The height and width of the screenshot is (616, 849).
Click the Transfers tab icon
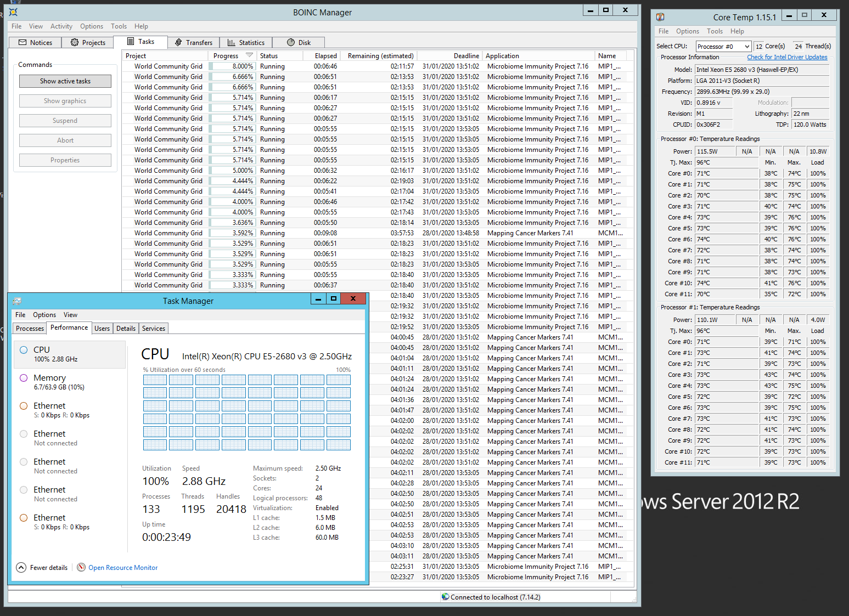tap(178, 42)
